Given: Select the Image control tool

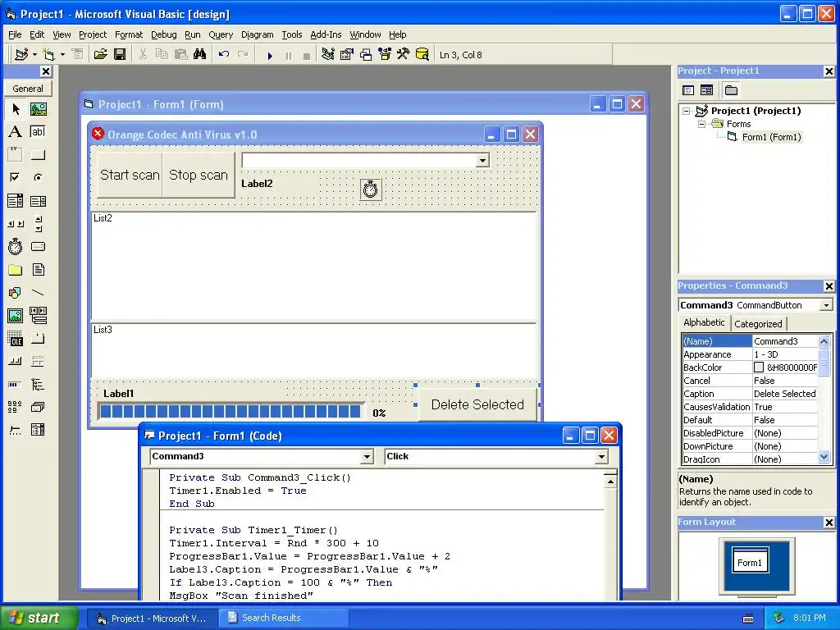Looking at the screenshot, I should pyautogui.click(x=16, y=316).
